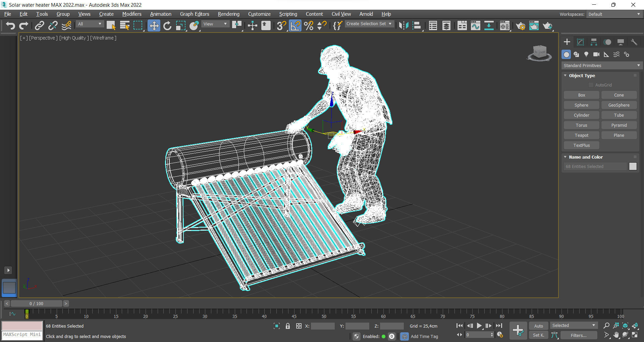644x342 pixels.
Task: Switch to the Hierarchy command panel
Action: coord(594,42)
